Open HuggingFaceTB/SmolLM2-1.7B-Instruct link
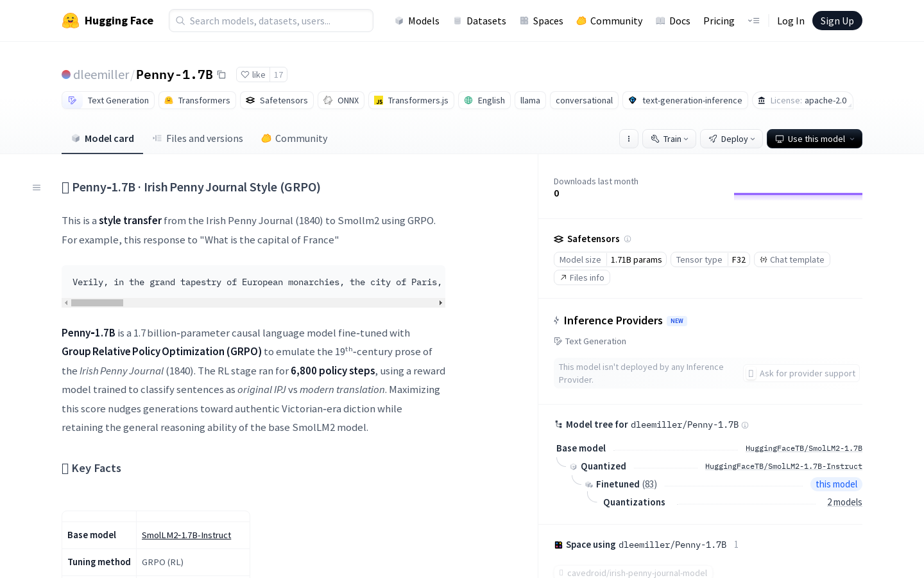The height and width of the screenshot is (578, 924). [x=783, y=466]
